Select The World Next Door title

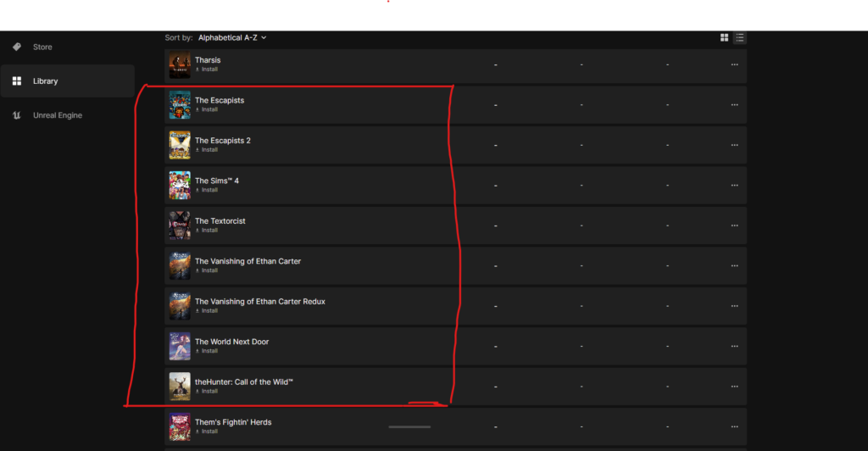click(x=232, y=342)
